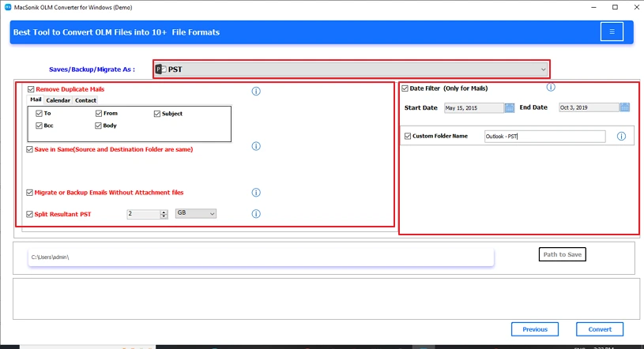Open End Date calendar picker
644x349 pixels.
pos(624,107)
